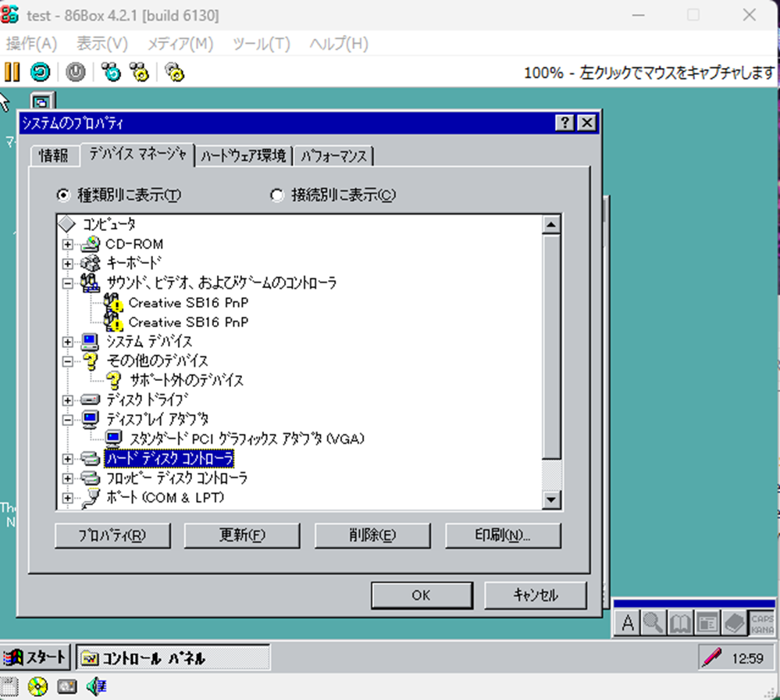
Task: Select the 接続別に表示 radio button
Action: [277, 195]
